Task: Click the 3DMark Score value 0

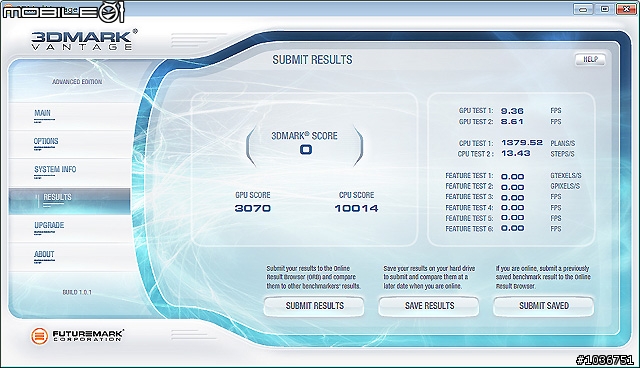Action: click(x=306, y=150)
